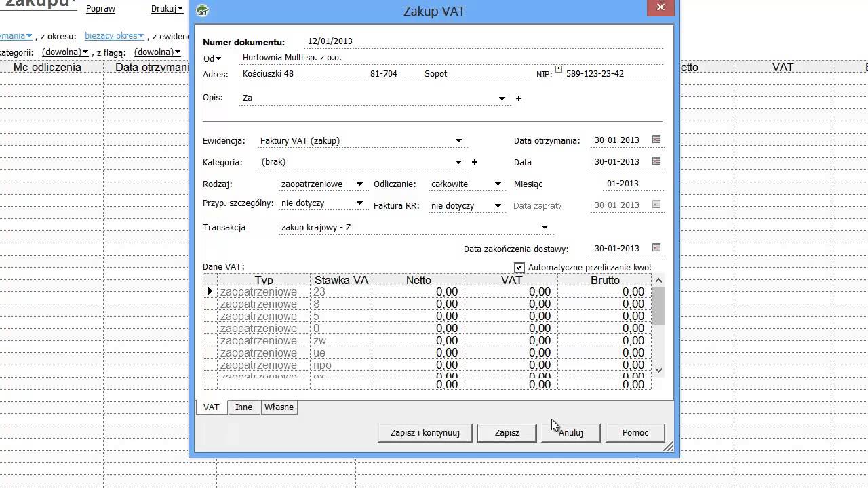Click plus icon next to Opis field
868x488 pixels.
519,98
